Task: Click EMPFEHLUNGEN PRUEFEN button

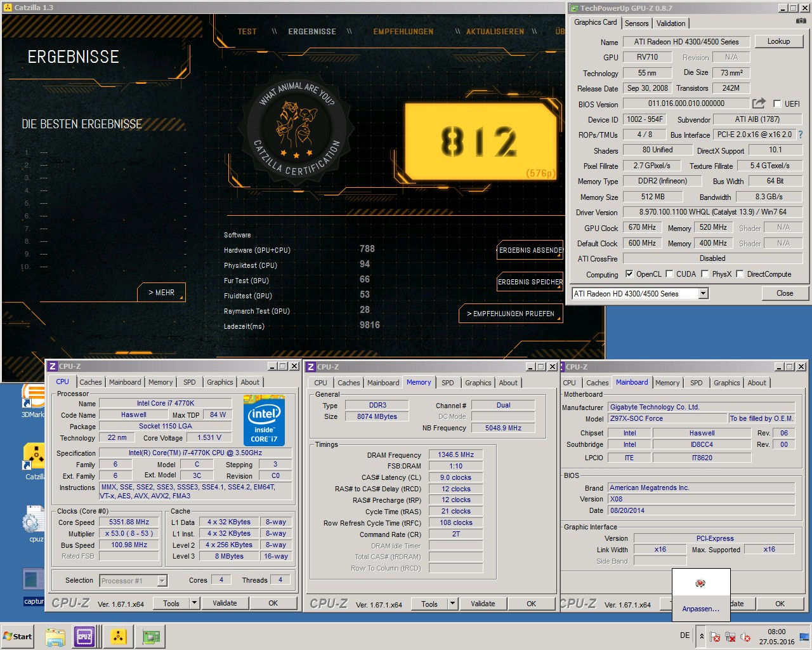Action: tap(511, 314)
